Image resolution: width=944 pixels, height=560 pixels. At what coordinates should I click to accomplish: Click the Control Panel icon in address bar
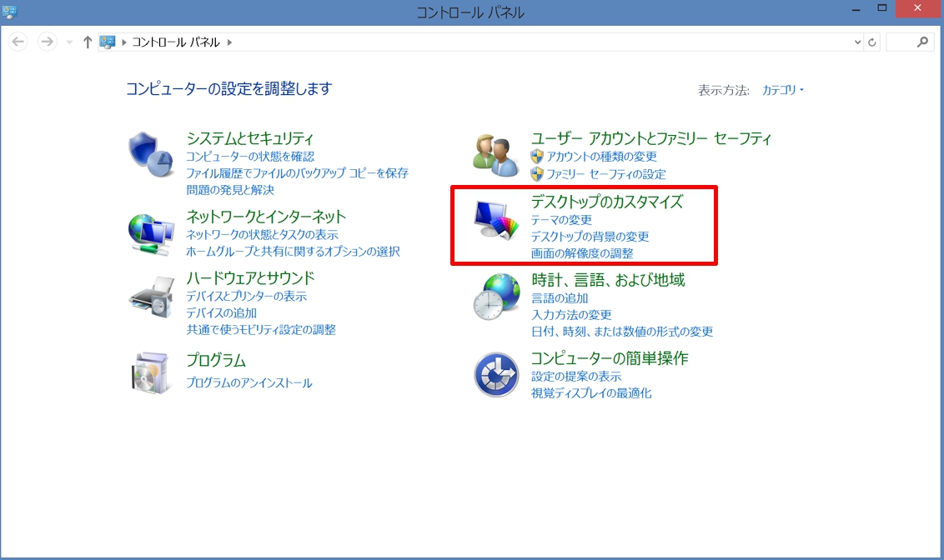tap(108, 42)
